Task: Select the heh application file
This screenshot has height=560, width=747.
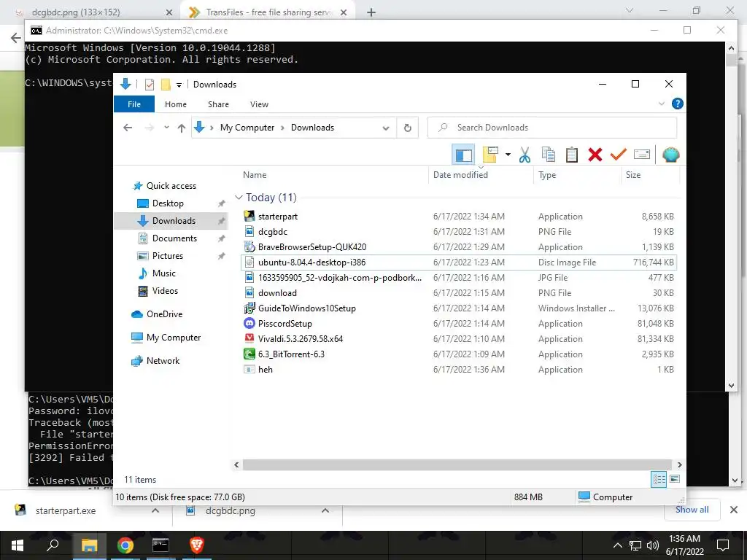Action: point(458,370)
